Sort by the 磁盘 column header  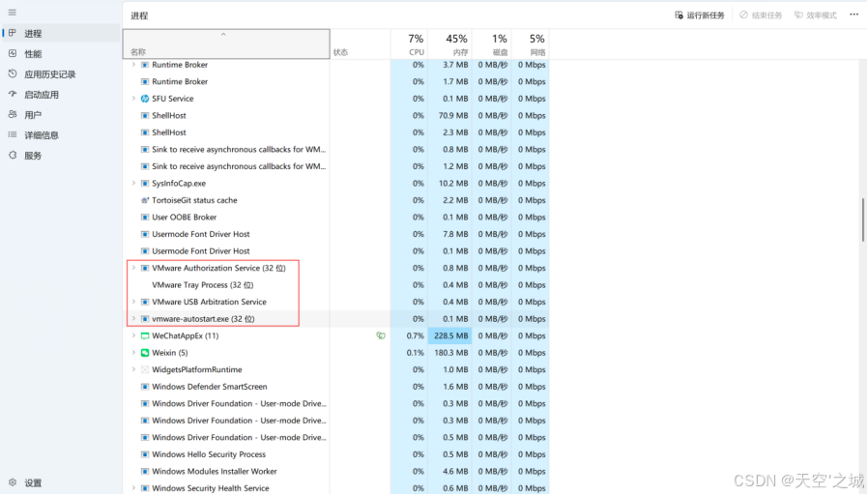[492, 44]
